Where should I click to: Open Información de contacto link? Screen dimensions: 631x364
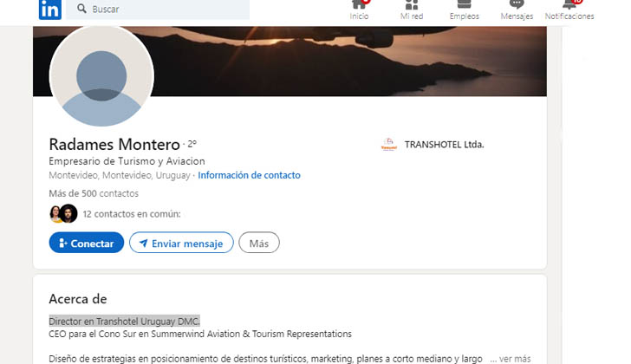(x=249, y=175)
